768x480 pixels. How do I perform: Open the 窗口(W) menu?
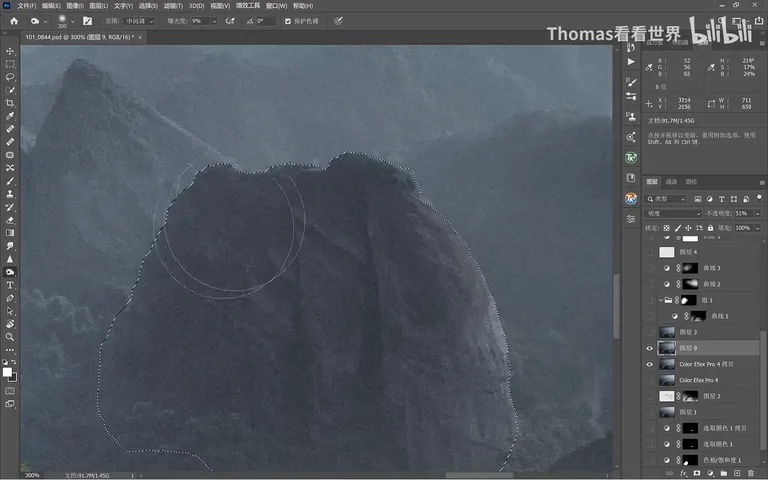(276, 6)
